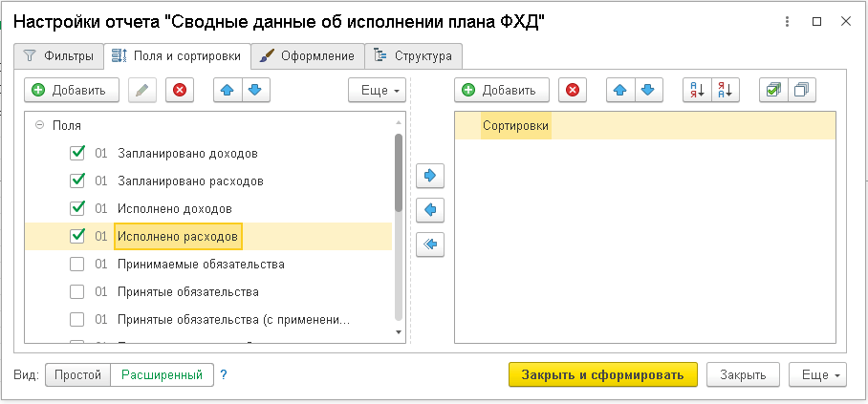Image resolution: width=868 pixels, height=404 pixels.
Task: Open the Оформление tab
Action: 308,56
